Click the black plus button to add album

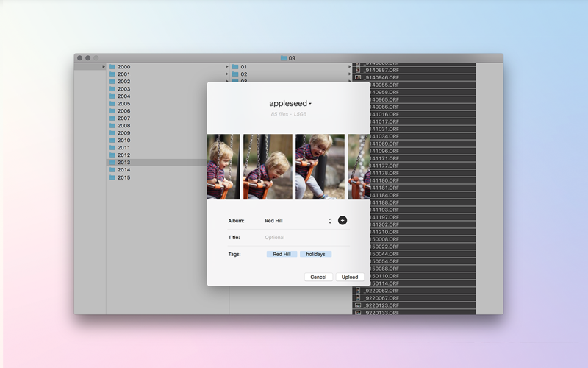[343, 220]
